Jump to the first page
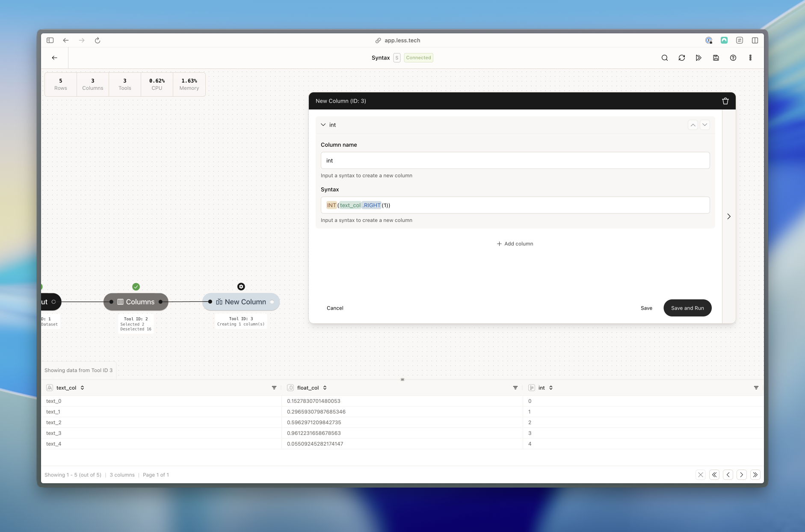The width and height of the screenshot is (805, 532). 714,475
